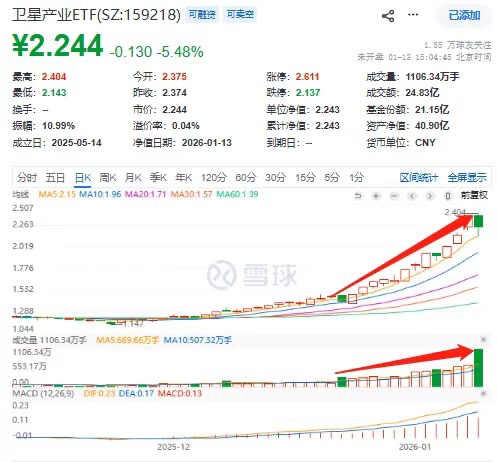The height and width of the screenshot is (462, 497).
Task: Click the 成交量 value 1106.34万手 in the stats
Action: tap(432, 77)
